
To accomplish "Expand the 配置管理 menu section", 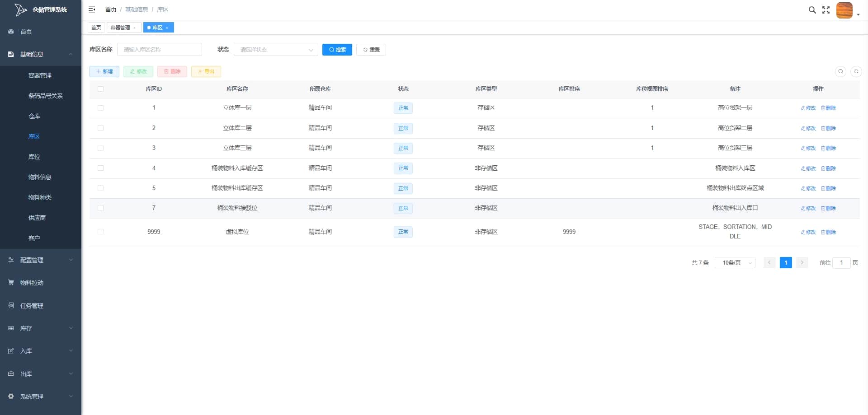I will click(71, 260).
